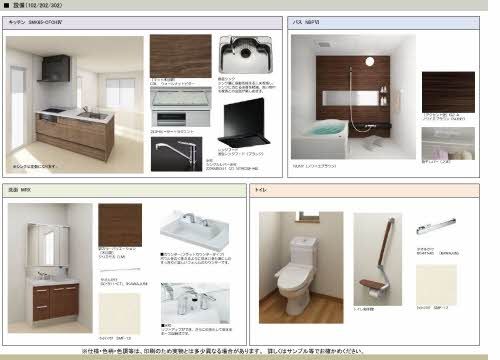
Task: Click the toilet room interior photo
Action: [301, 267]
